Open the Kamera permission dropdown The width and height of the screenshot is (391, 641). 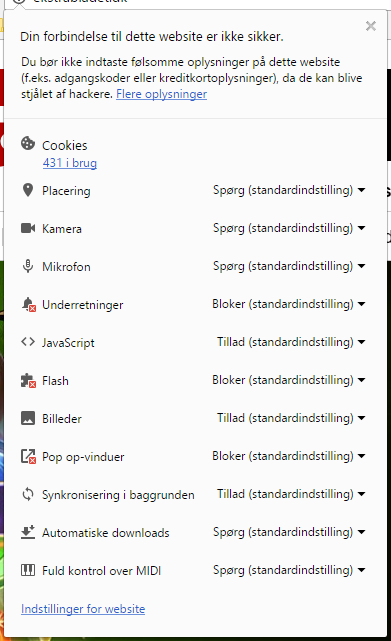tap(289, 228)
